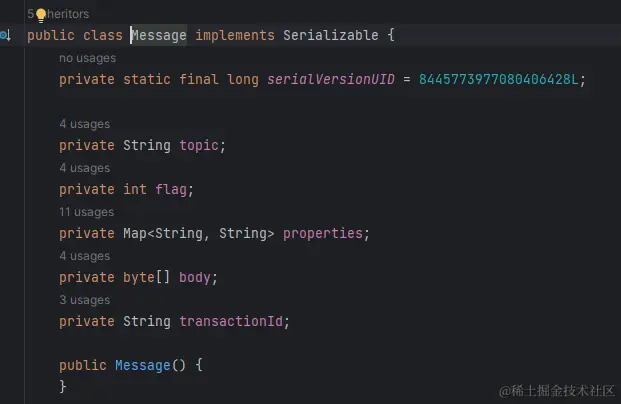Open the '3 usages' hint above transactionId
The image size is (621, 404).
pyautogui.click(x=85, y=300)
